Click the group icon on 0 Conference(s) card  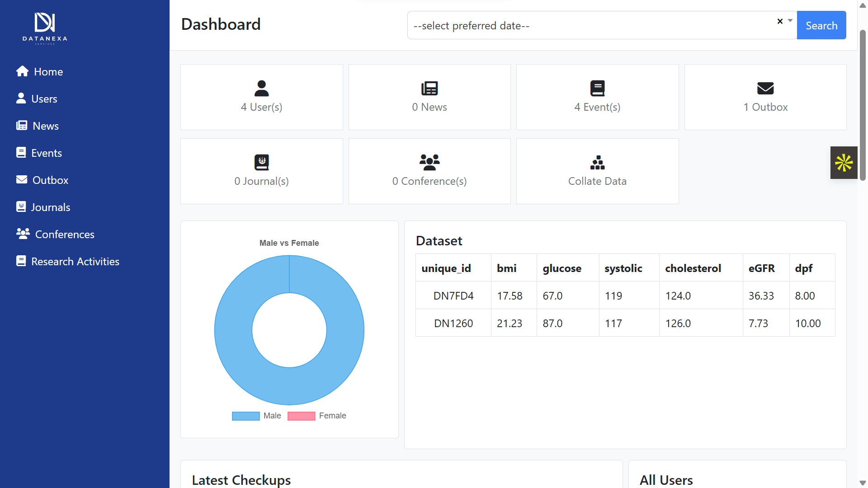pos(429,162)
